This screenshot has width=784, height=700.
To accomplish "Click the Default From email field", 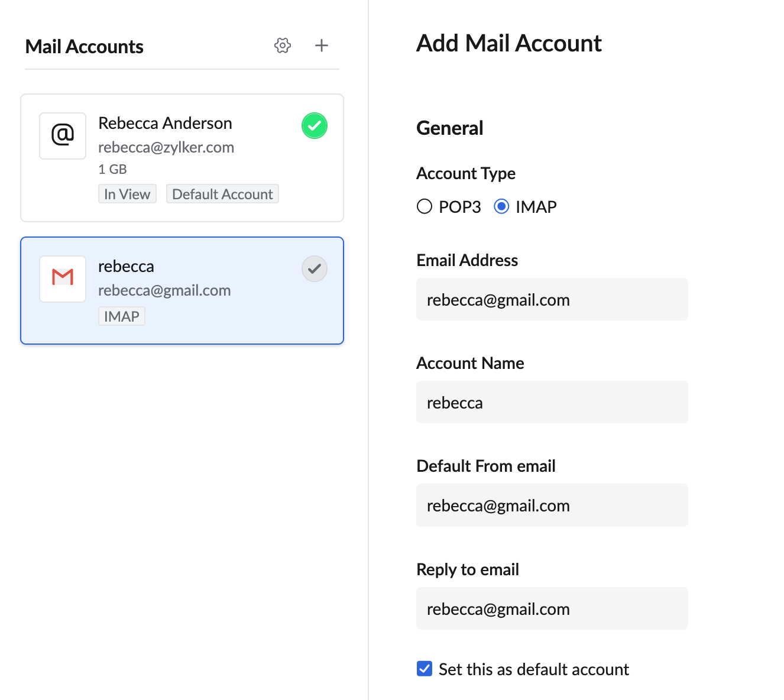I will coord(552,505).
